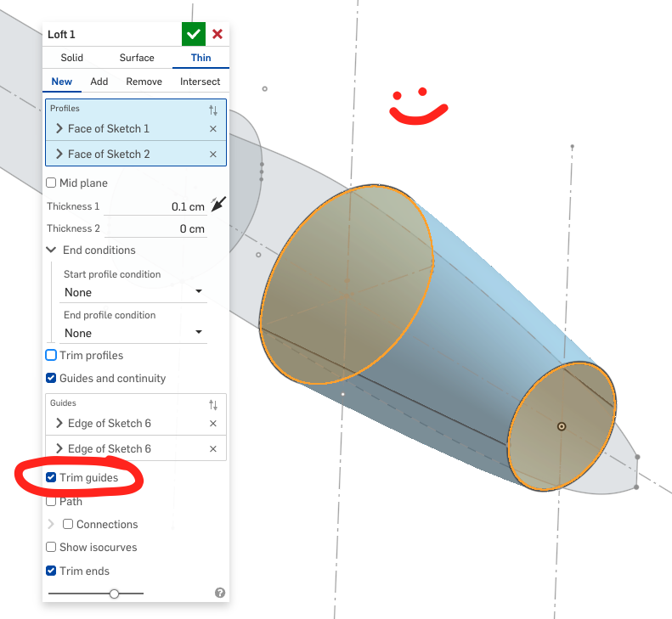This screenshot has height=619, width=672.
Task: Click the reorder arrows icon in Guides
Action: pos(213,405)
